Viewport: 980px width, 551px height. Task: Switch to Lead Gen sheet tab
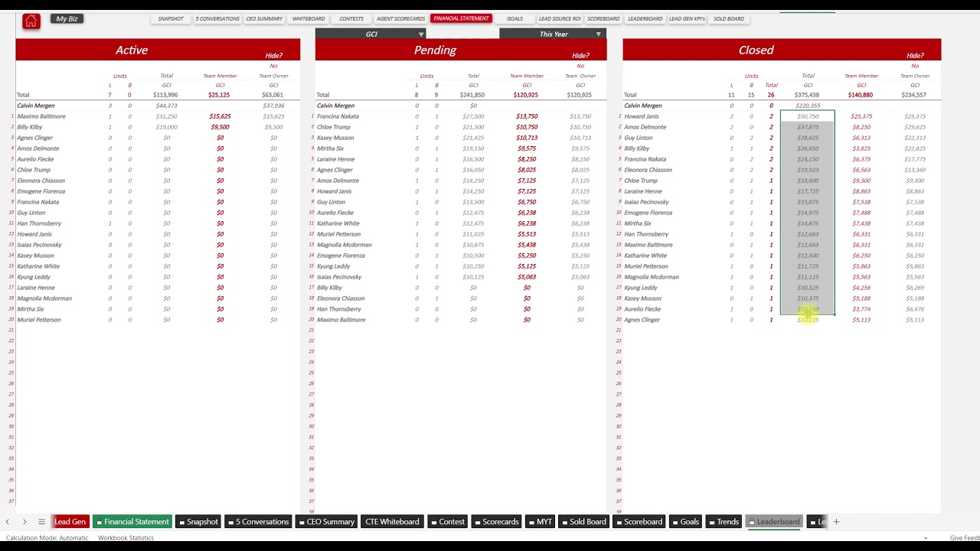coord(70,522)
